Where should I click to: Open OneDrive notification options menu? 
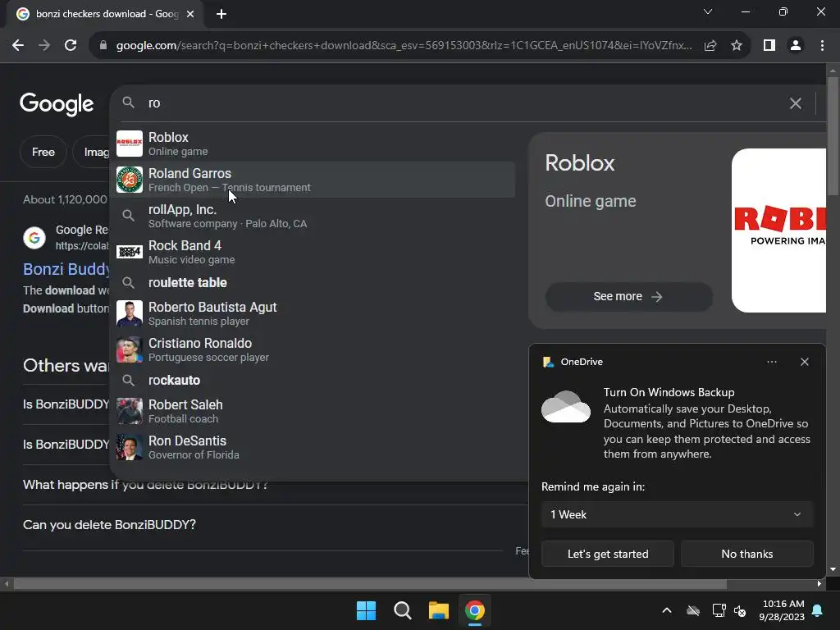(771, 362)
